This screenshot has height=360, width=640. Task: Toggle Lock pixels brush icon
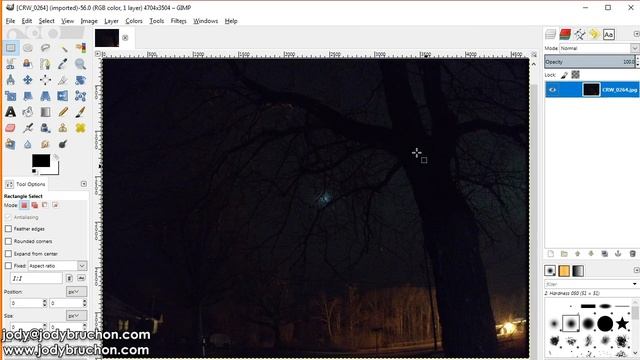coord(564,75)
